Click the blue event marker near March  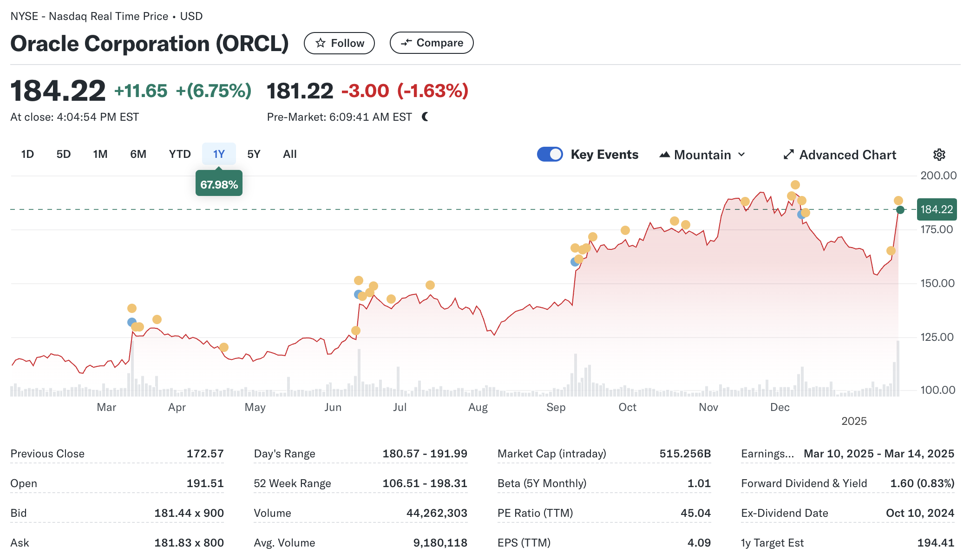pos(131,322)
